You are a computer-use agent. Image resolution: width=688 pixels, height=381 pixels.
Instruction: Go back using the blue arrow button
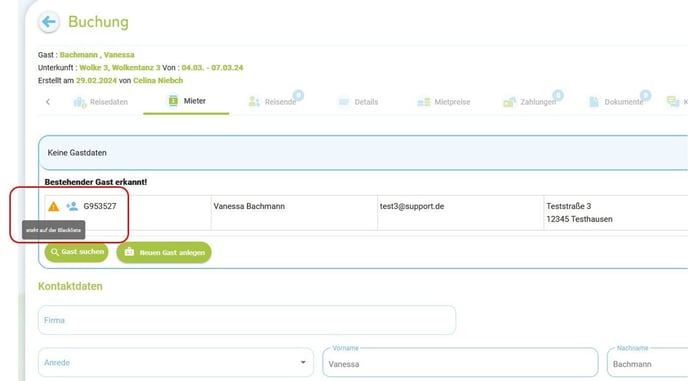click(x=49, y=22)
